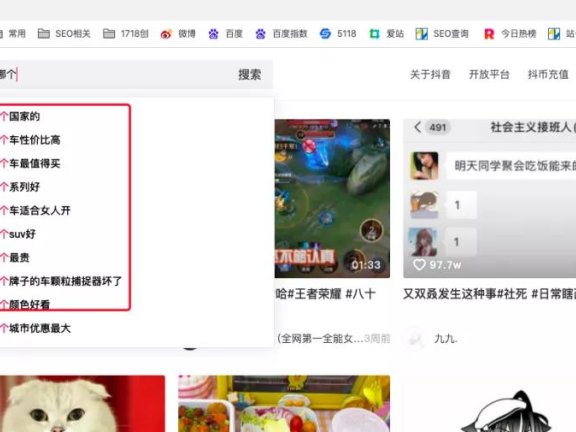The width and height of the screenshot is (576, 432).
Task: Open the 微博 bookmark
Action: (178, 34)
